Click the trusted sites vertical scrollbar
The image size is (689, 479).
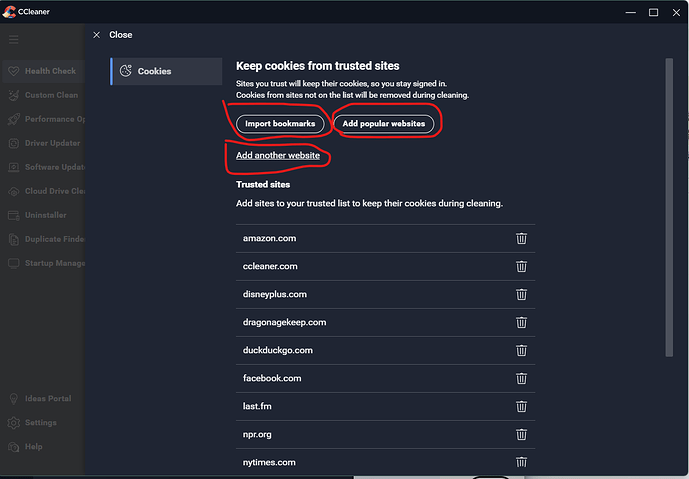tap(669, 200)
